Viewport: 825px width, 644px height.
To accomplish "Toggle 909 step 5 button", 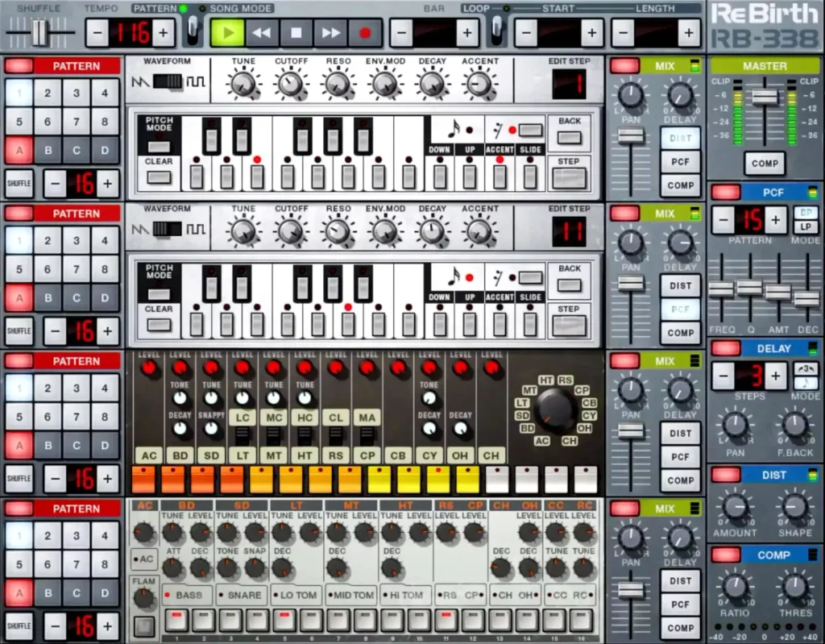I will (x=284, y=621).
